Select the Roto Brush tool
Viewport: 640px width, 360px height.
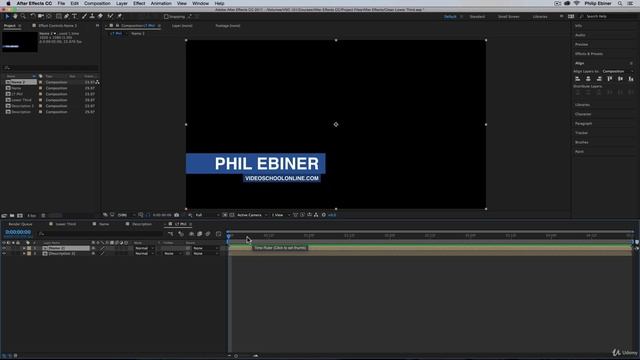(x=110, y=16)
